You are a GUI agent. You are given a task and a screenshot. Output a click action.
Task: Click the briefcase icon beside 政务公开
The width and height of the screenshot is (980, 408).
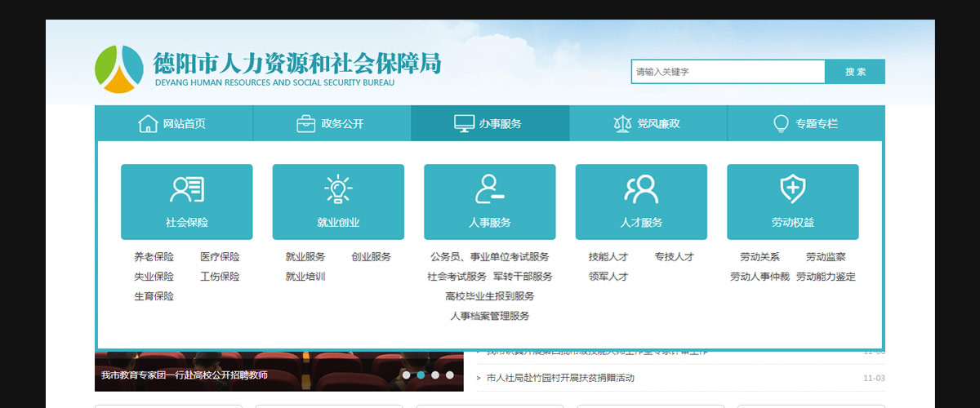coord(305,124)
